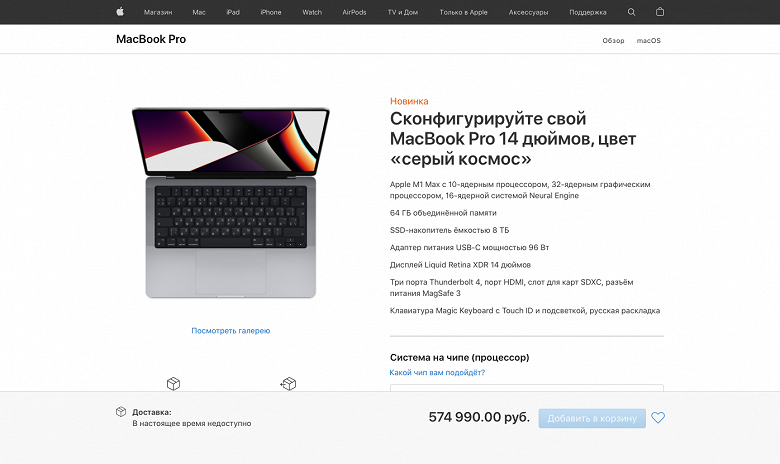780x464 pixels.
Task: Click the returns box icon with arrow
Action: pyautogui.click(x=288, y=384)
